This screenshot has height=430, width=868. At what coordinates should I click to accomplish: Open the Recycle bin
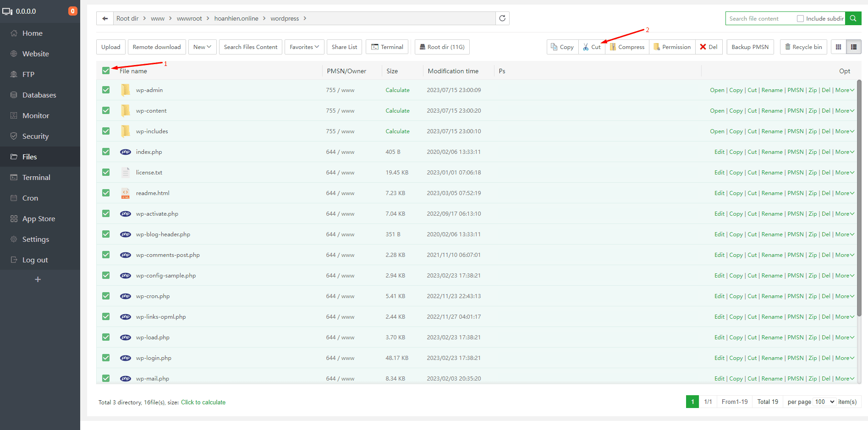[x=803, y=47]
